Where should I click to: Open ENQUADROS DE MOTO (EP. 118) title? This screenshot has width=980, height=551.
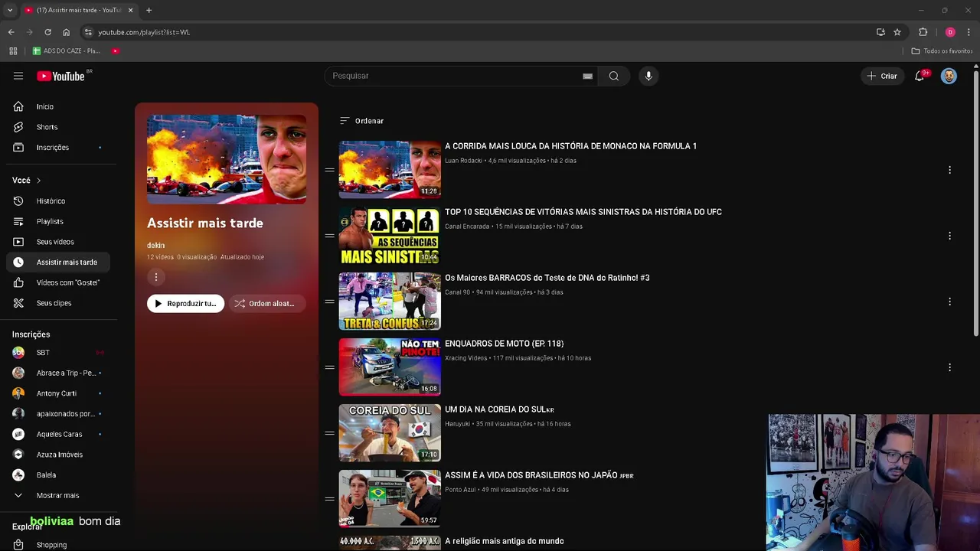[505, 344]
